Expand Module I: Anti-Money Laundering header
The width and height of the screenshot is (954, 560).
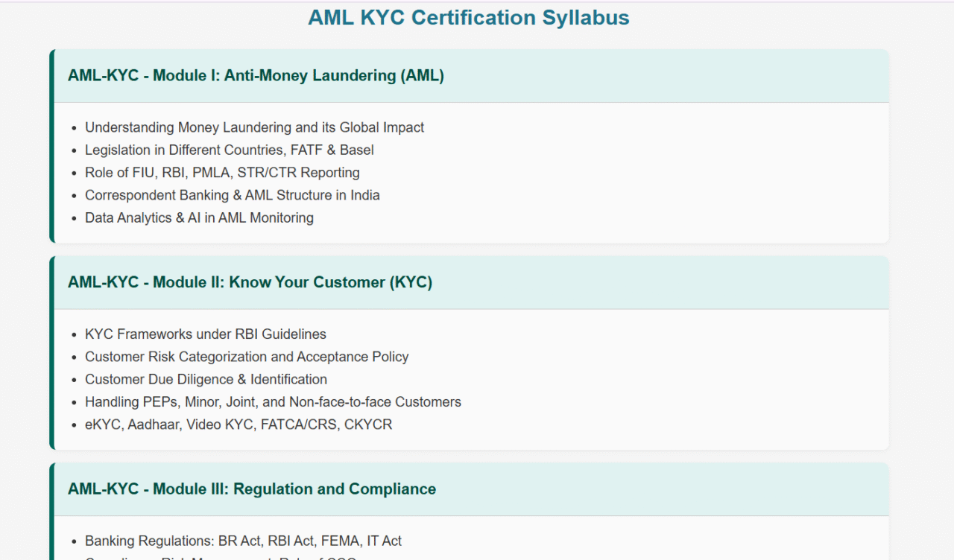coord(256,76)
